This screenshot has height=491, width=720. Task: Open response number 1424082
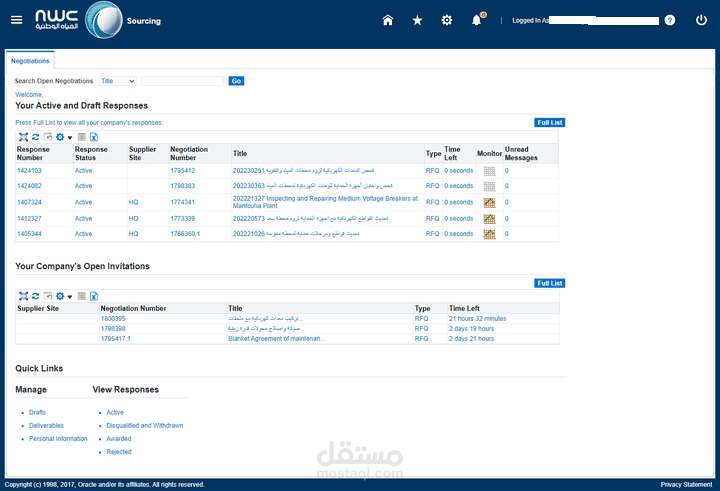coord(29,186)
